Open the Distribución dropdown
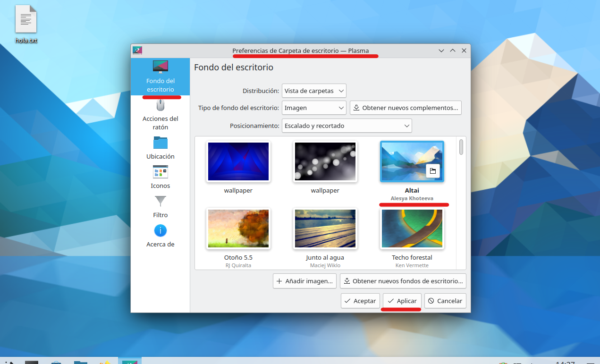The height and width of the screenshot is (364, 600). click(313, 91)
